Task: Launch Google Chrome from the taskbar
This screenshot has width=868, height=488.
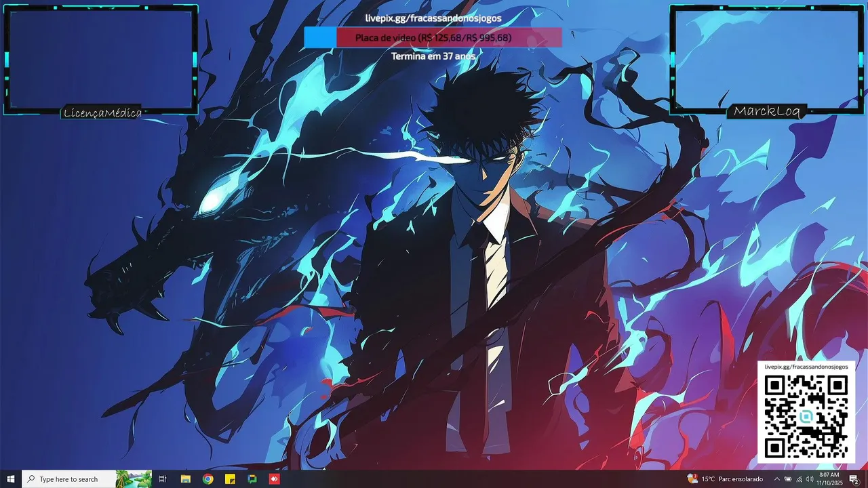Action: 208,479
